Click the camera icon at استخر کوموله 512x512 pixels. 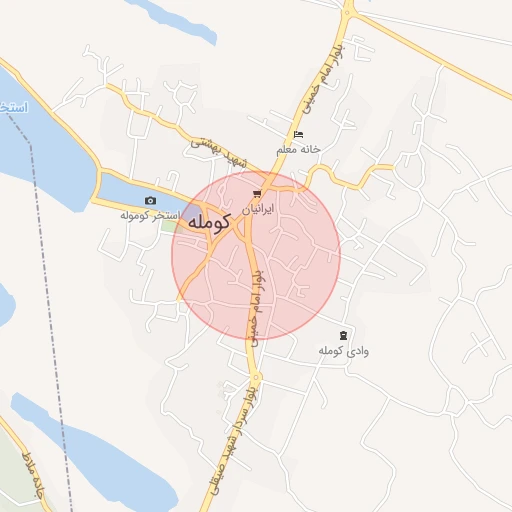[150, 201]
